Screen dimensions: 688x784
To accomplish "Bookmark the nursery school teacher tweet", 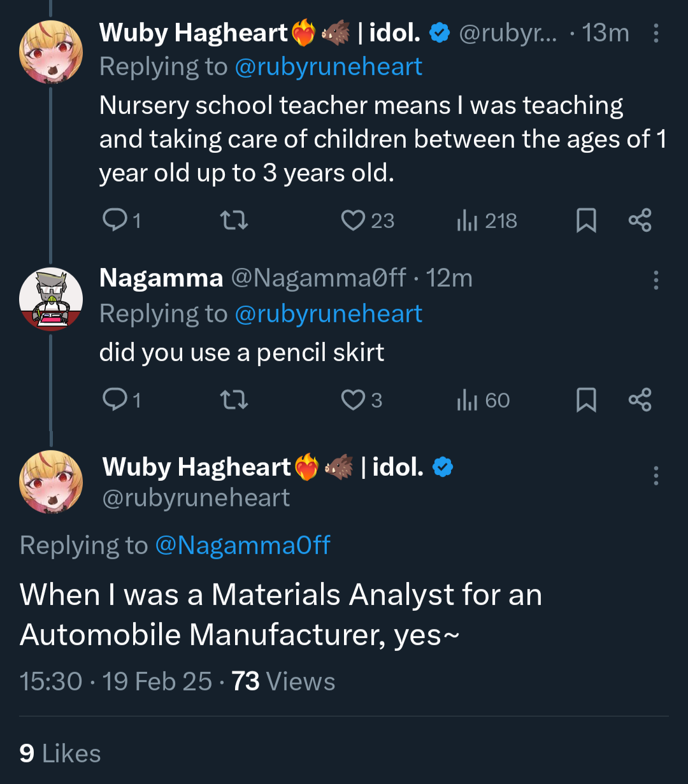I will [586, 220].
